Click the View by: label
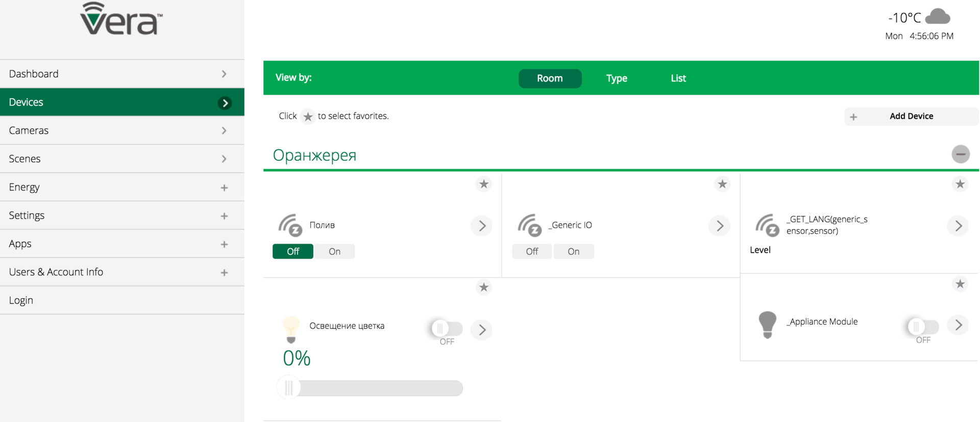This screenshot has width=980, height=422. coord(293,78)
